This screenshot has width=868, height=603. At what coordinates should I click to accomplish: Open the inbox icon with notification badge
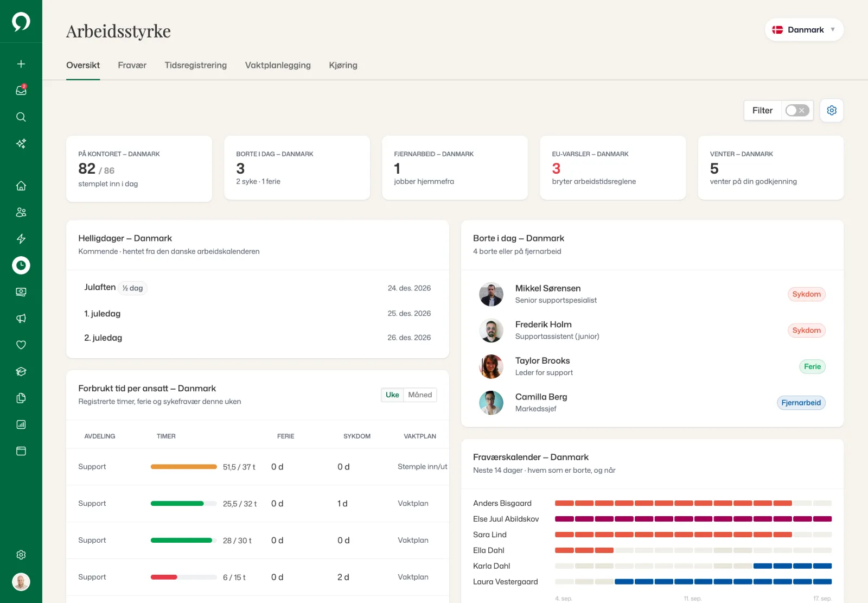pyautogui.click(x=21, y=90)
